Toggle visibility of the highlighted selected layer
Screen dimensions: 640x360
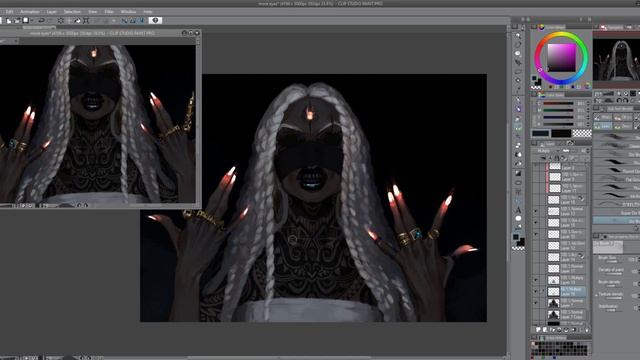tap(536, 291)
